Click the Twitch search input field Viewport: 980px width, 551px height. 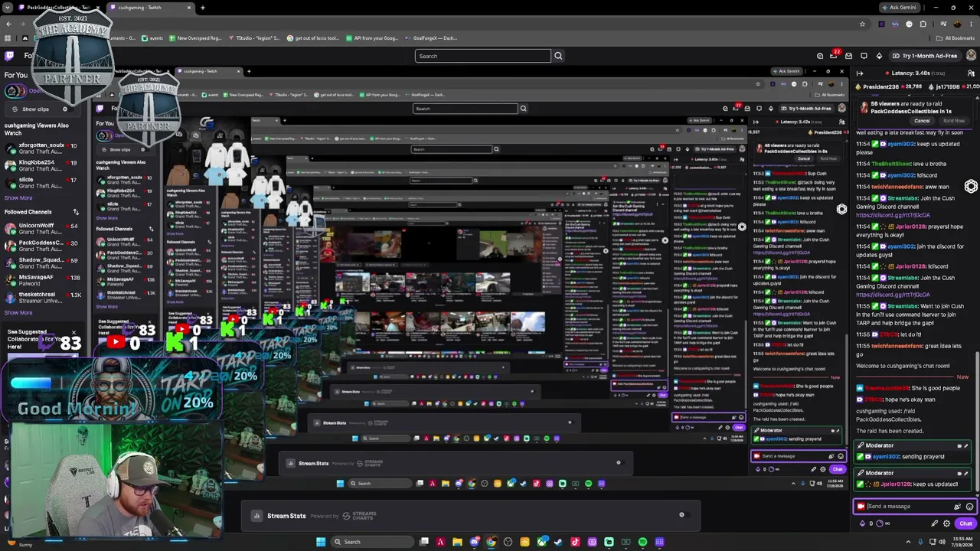[x=482, y=56]
